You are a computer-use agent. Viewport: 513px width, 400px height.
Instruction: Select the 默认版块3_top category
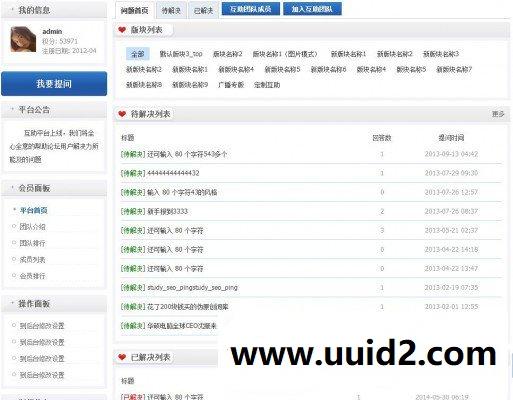click(181, 54)
